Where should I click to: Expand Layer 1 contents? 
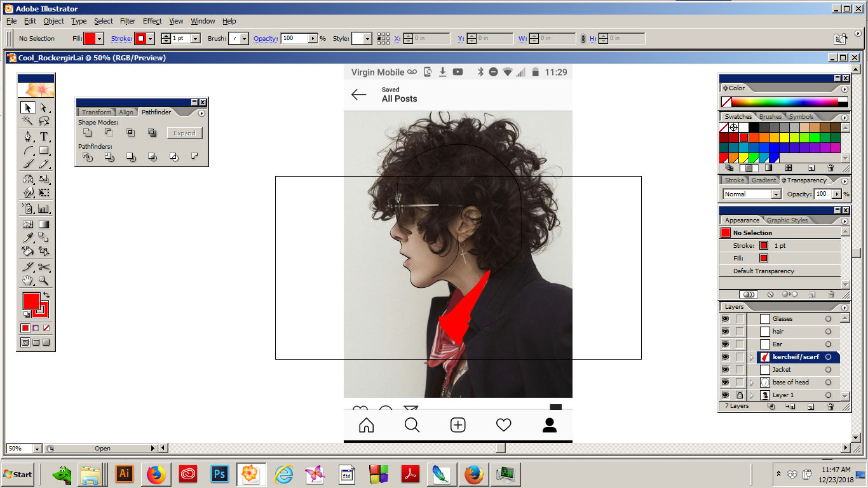pyautogui.click(x=752, y=395)
